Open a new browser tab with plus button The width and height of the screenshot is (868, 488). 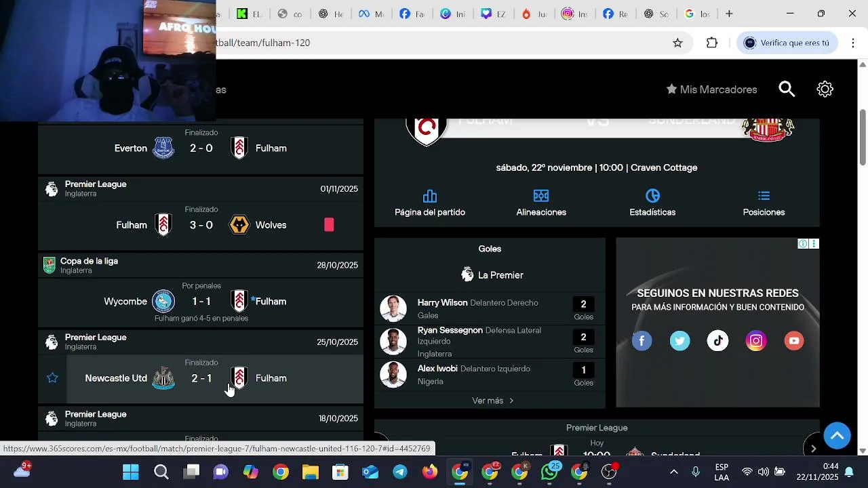pos(729,14)
